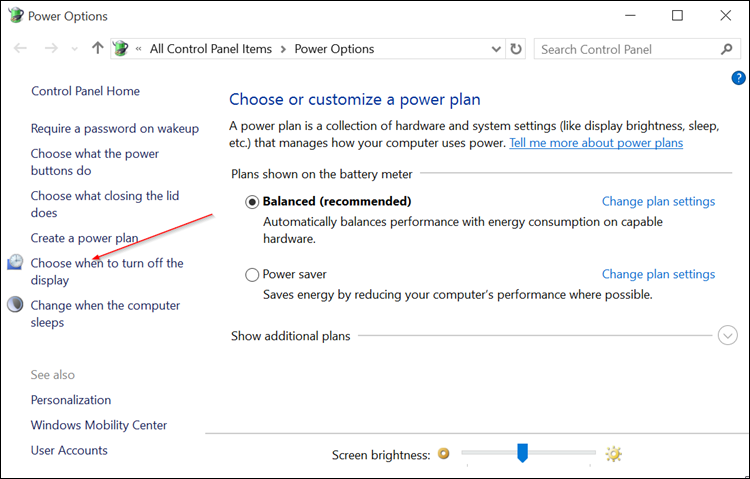Click the bright sun icon
The height and width of the screenshot is (479, 750).
(613, 454)
